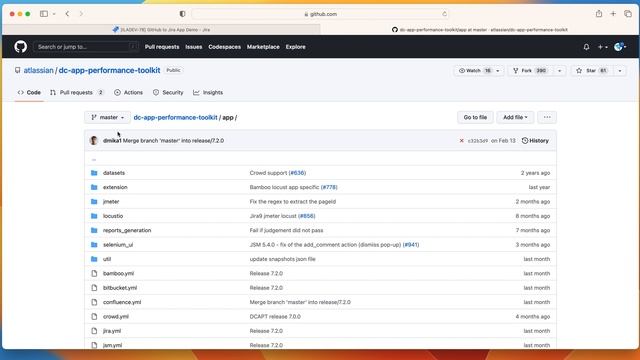Focus the Search or jump to field
Image resolution: width=640 pixels, height=360 pixels.
click(x=87, y=47)
